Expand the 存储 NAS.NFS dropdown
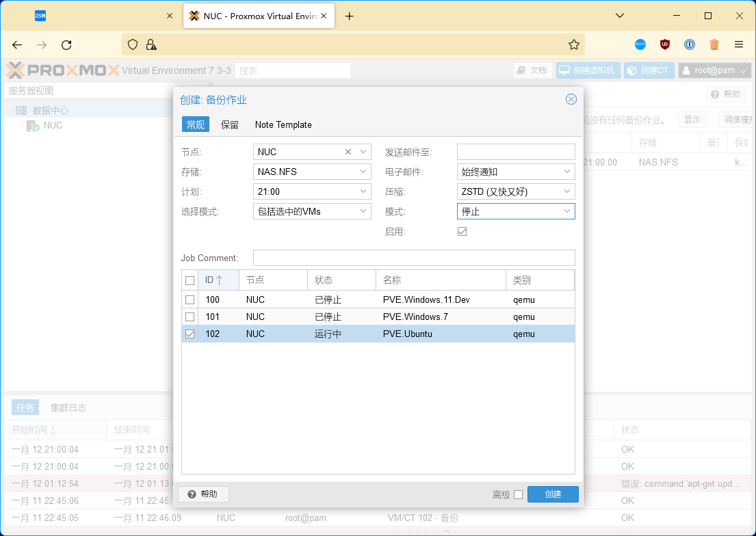756x536 pixels. pyautogui.click(x=363, y=172)
